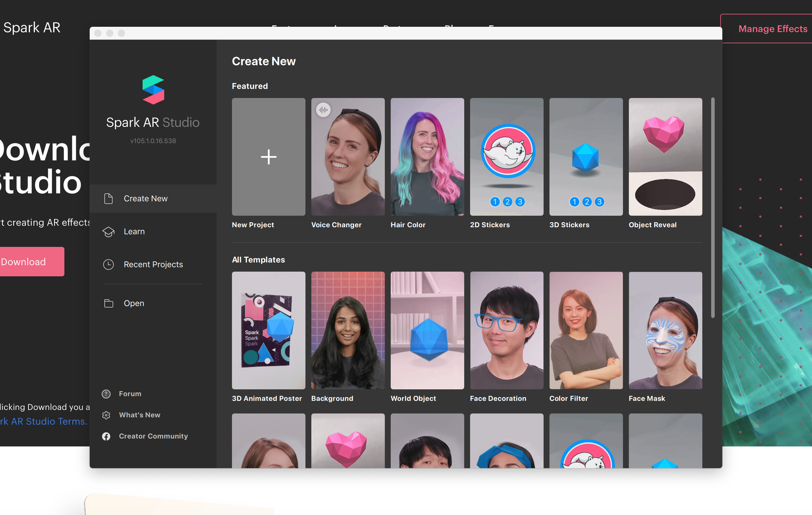812x515 pixels.
Task: Open Recent Projects list
Action: pos(153,264)
